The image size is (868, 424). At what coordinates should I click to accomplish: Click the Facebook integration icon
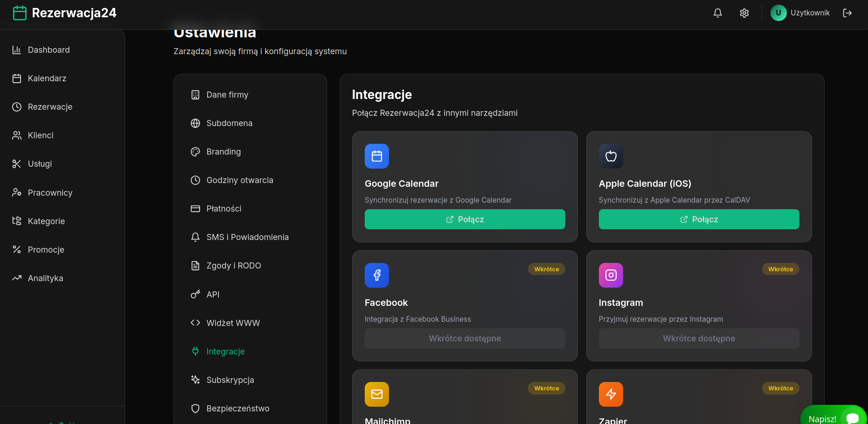376,276
